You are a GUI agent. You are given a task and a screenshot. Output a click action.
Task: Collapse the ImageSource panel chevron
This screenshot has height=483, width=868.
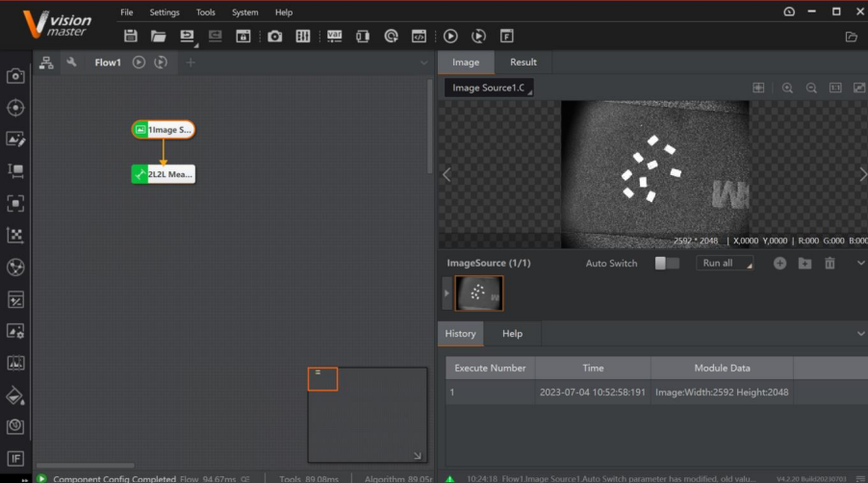point(861,263)
